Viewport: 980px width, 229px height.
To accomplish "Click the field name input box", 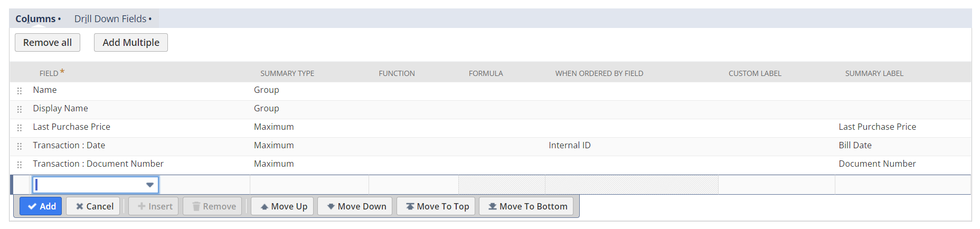I will pyautogui.click(x=89, y=185).
